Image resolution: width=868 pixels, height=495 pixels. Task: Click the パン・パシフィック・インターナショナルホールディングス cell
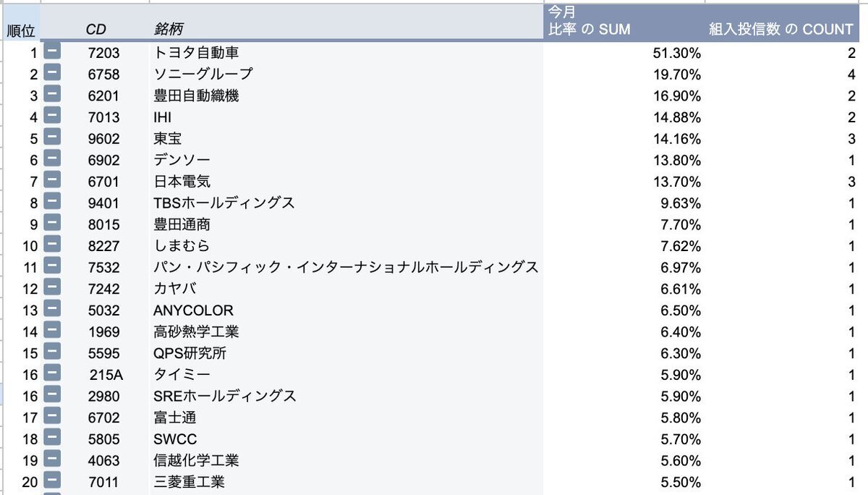pos(345,267)
